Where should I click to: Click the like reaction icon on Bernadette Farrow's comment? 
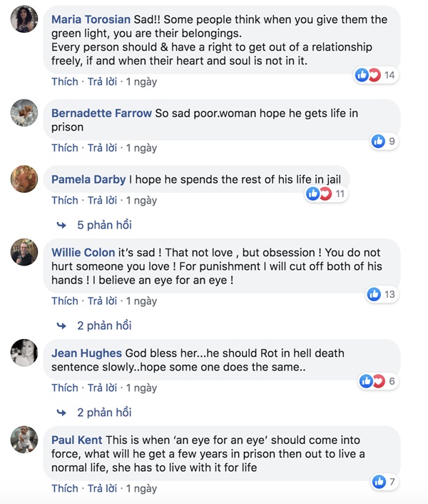(x=378, y=141)
